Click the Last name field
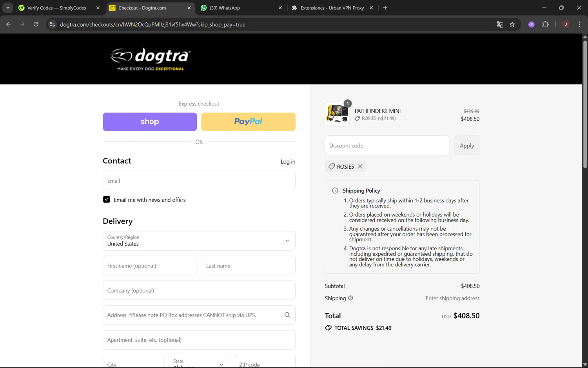This screenshot has width=588, height=368. (x=249, y=266)
